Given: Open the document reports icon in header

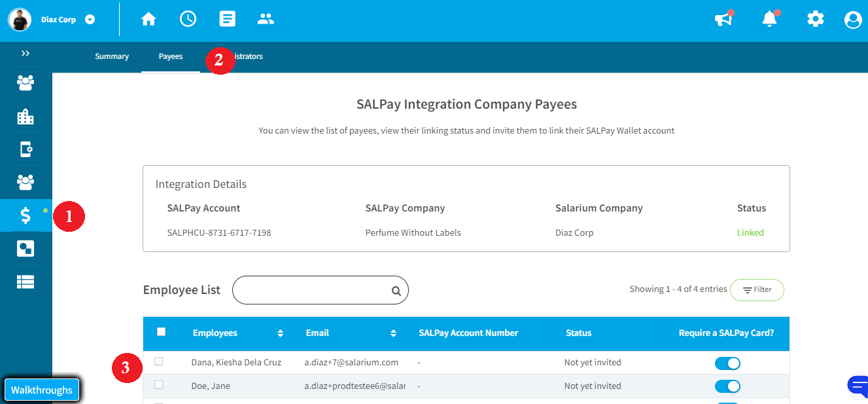Looking at the screenshot, I should click(227, 19).
